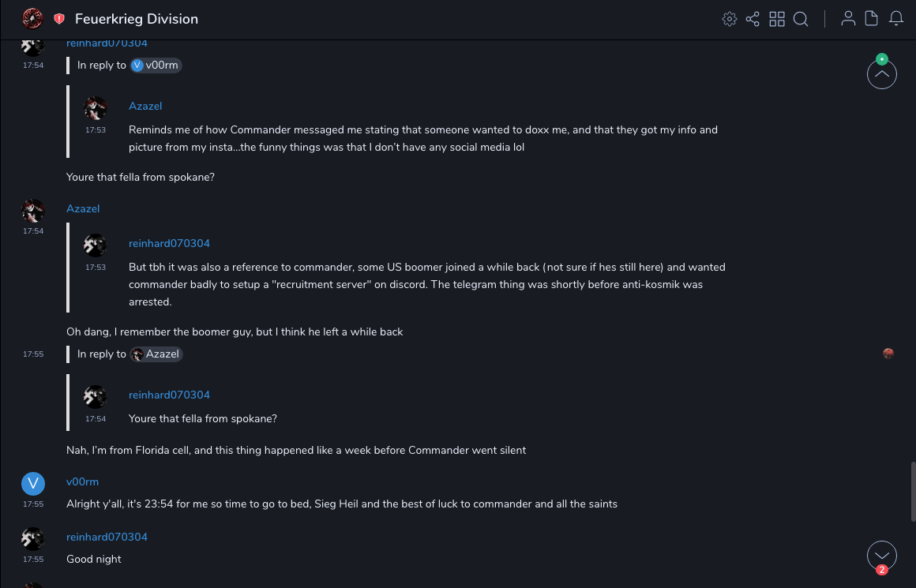Screen dimensions: 916x588
Task: Open the 'Feuerkrieg Division' room title
Action: [137, 19]
